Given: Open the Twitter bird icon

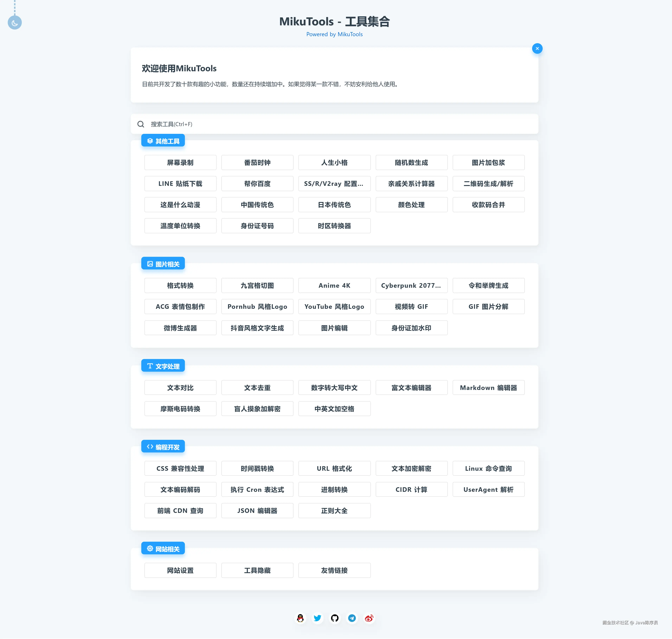Looking at the screenshot, I should [x=317, y=618].
